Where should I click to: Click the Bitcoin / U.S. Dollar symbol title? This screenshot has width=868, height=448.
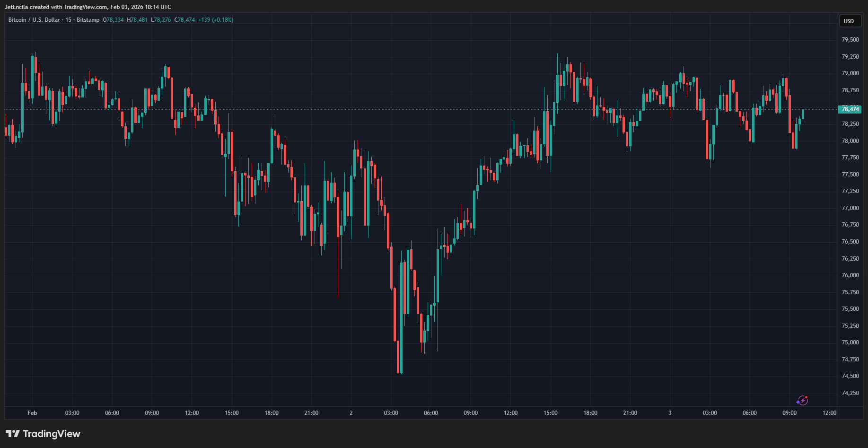[34, 20]
